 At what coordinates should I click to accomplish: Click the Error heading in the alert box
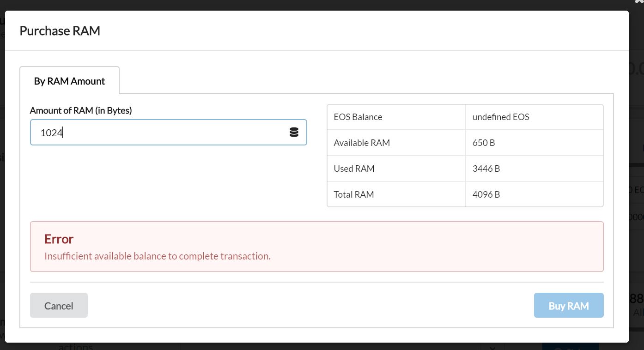[x=59, y=239]
